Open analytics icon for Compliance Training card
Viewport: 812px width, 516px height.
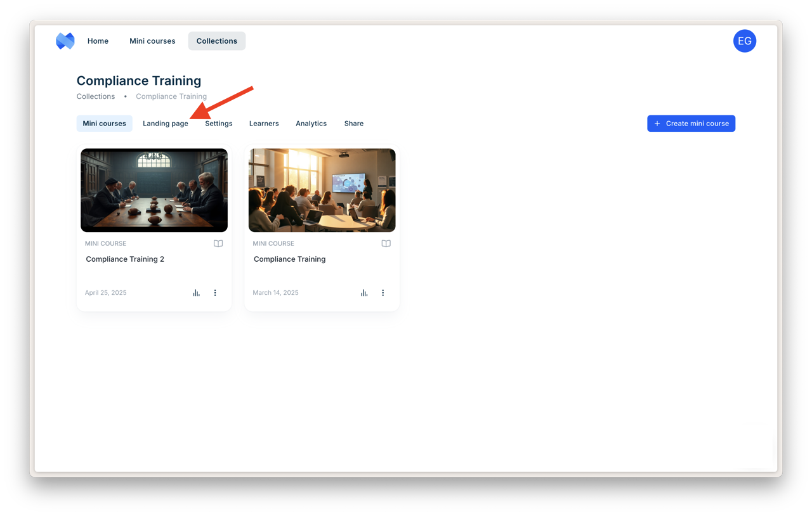click(x=364, y=293)
